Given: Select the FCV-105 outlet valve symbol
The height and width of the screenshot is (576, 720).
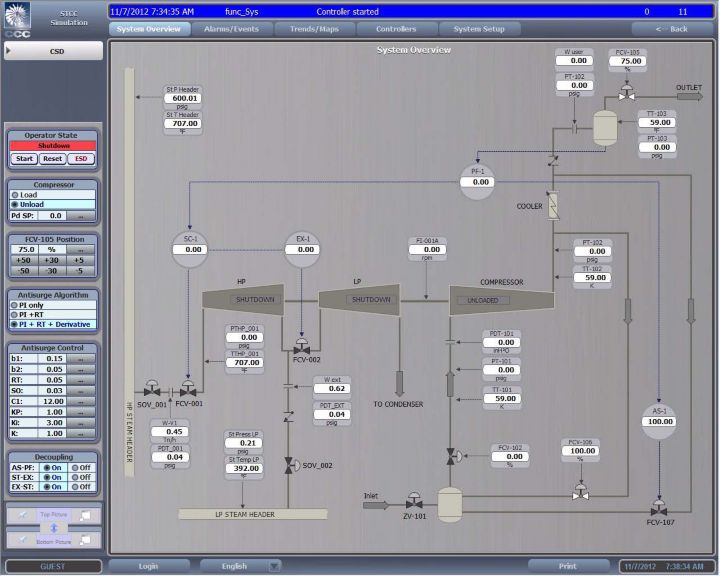Looking at the screenshot, I should point(626,92).
